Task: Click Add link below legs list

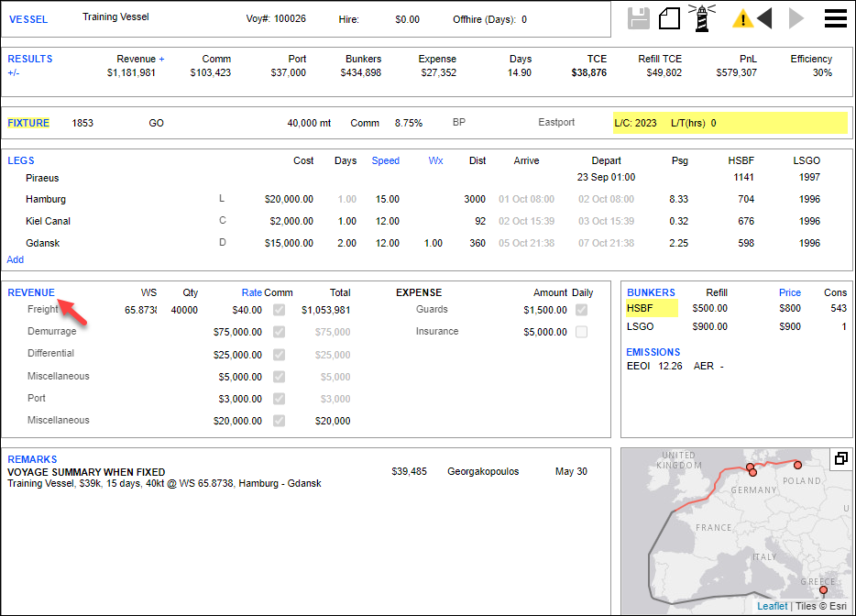Action: click(16, 259)
